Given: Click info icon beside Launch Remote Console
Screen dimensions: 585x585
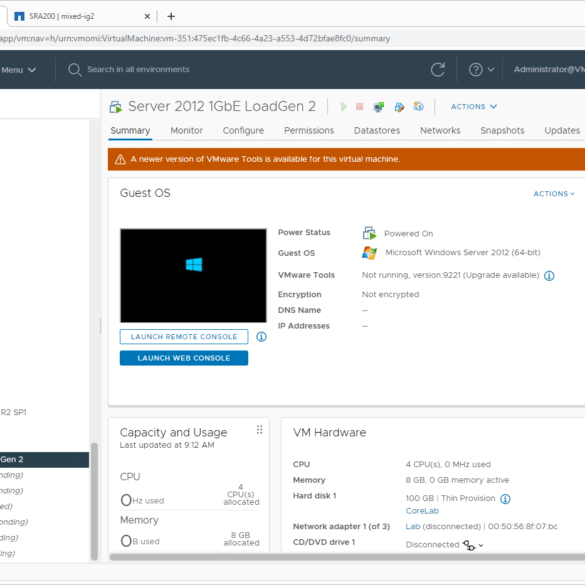Looking at the screenshot, I should click(261, 337).
